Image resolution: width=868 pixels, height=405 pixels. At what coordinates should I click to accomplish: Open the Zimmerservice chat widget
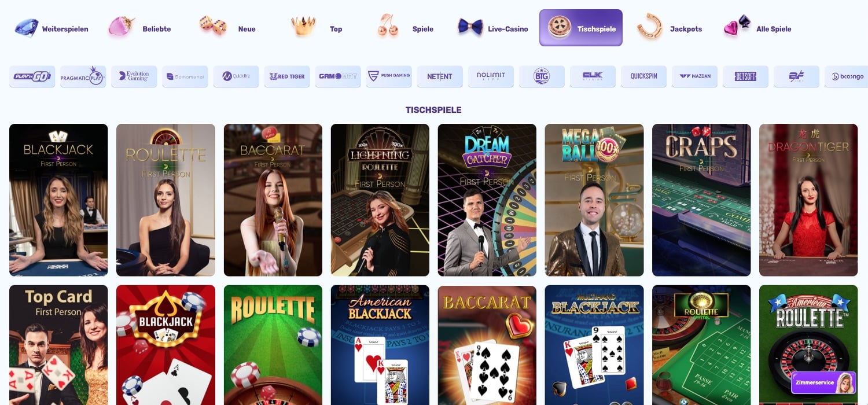point(823,382)
